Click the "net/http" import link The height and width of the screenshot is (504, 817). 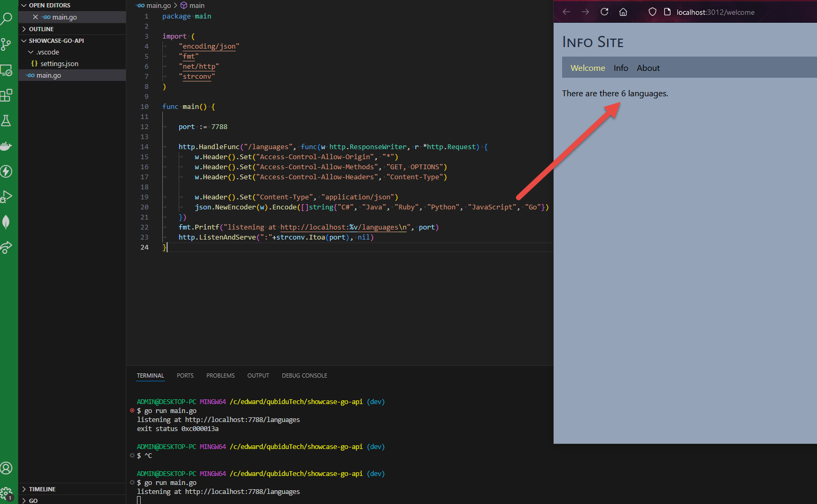[x=199, y=67]
